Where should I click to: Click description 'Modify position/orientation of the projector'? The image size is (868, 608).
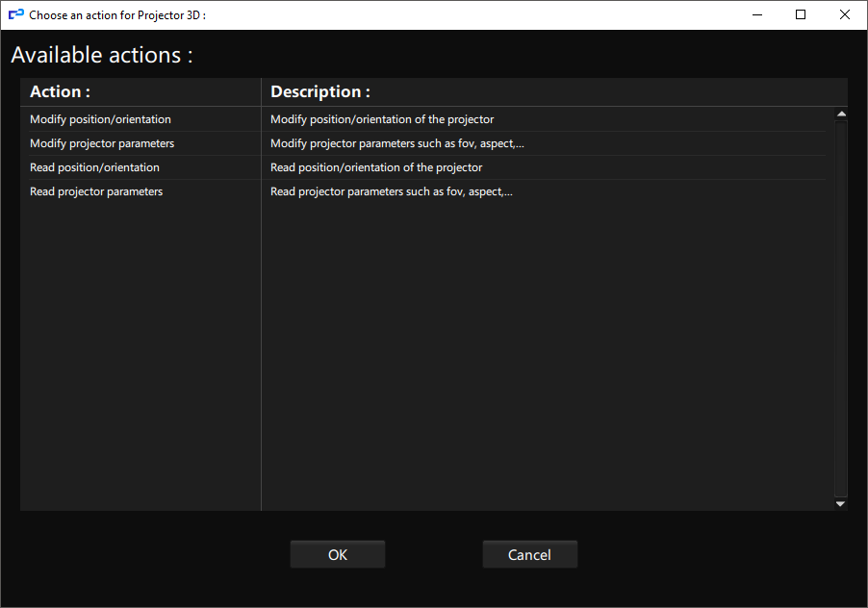382,119
